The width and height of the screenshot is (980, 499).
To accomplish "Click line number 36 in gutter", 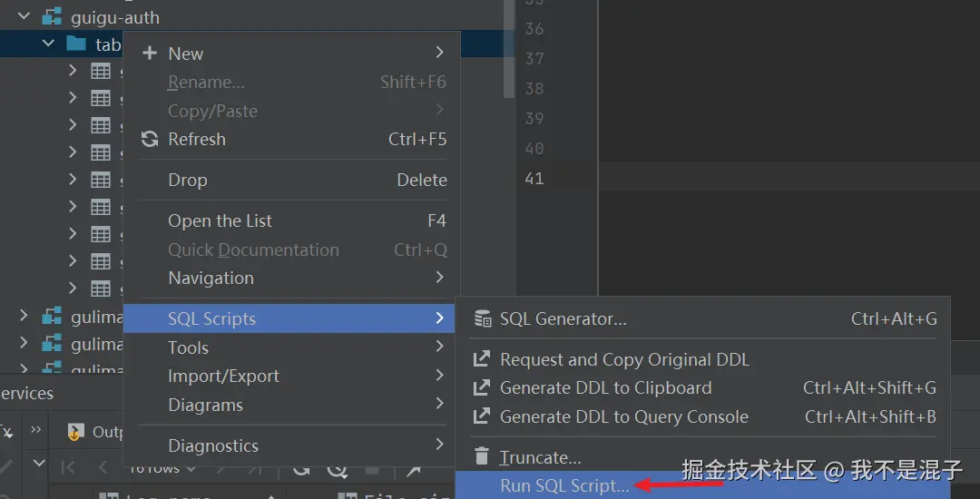I will 534,29.
